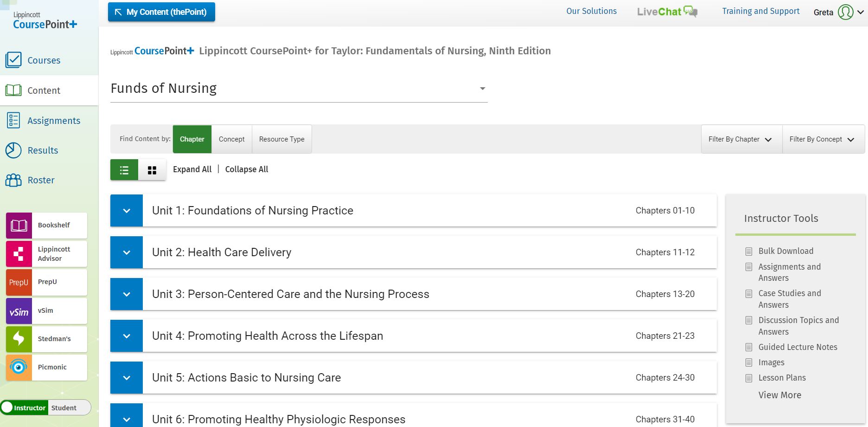Launch the Lippincott Advisor icon
The image size is (868, 427).
pyautogui.click(x=19, y=254)
